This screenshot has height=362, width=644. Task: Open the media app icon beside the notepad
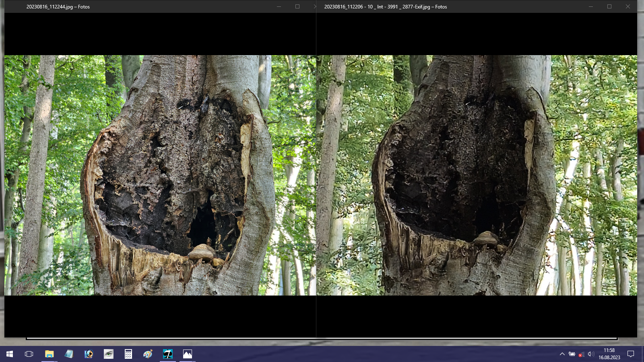[x=89, y=354]
